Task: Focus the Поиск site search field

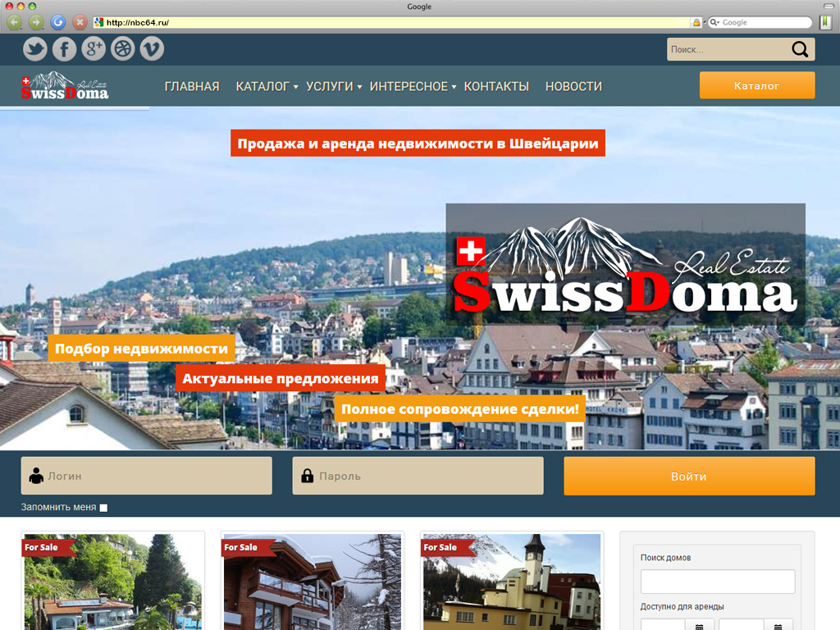Action: coord(728,49)
